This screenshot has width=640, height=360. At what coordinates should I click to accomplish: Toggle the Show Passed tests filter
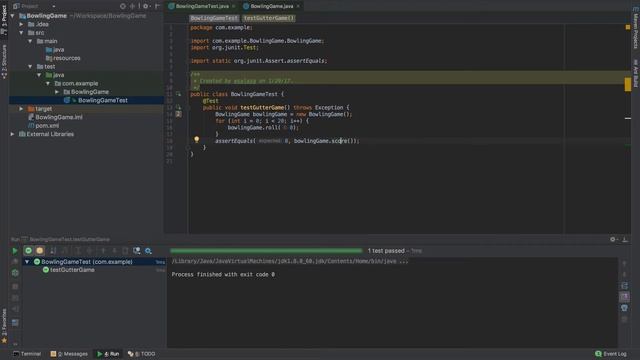pyautogui.click(x=28, y=251)
